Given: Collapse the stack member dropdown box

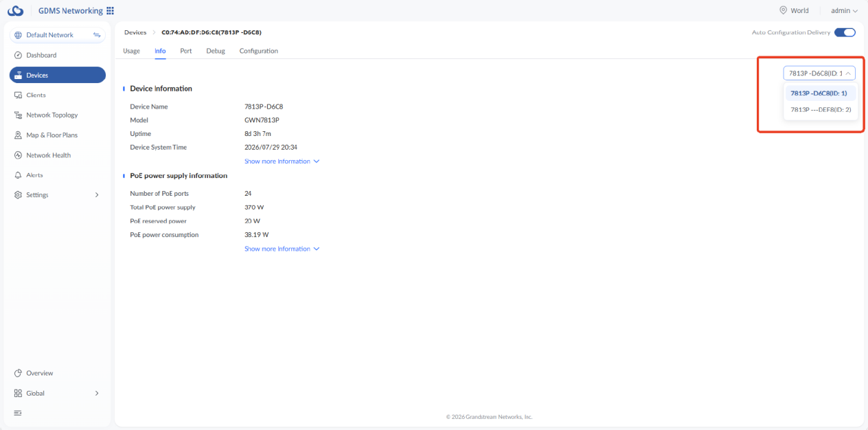Looking at the screenshot, I should [819, 73].
